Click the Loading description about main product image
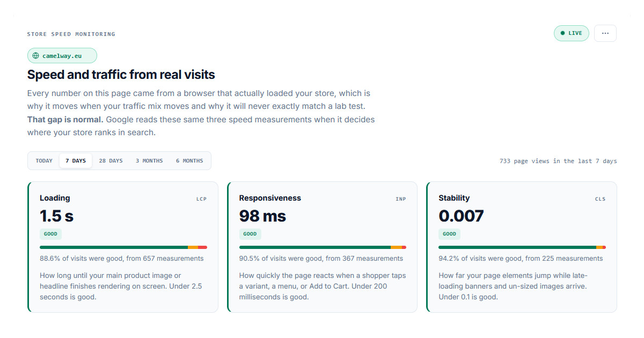The height and width of the screenshot is (338, 644). pos(121,286)
